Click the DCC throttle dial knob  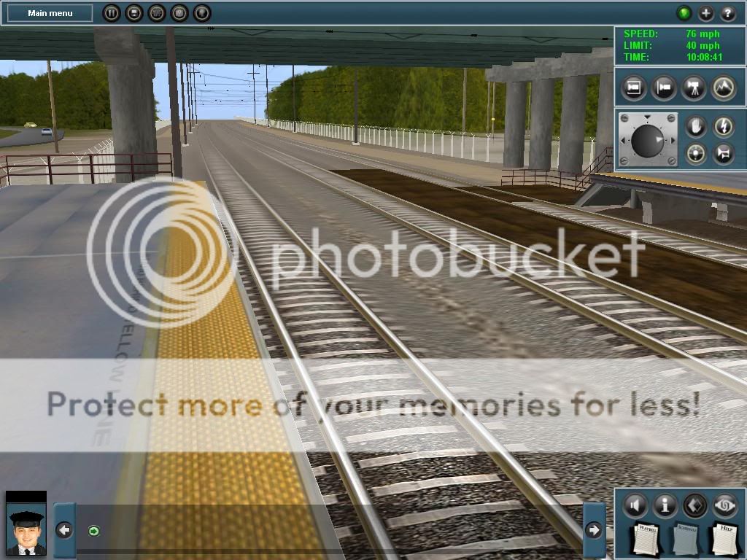[648, 141]
